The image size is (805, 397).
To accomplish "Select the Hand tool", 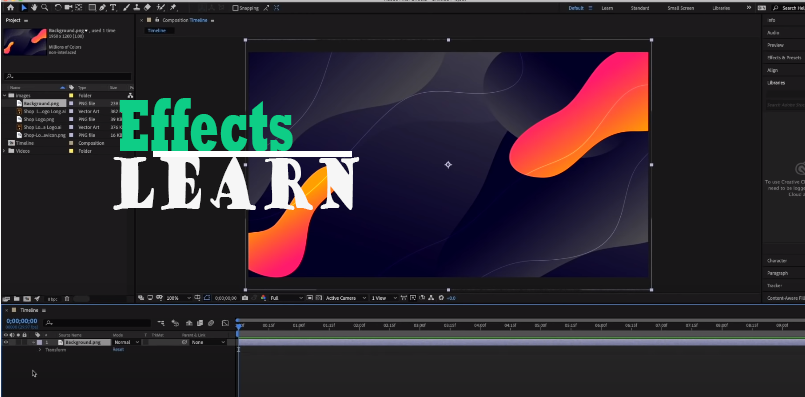I will pyautogui.click(x=34, y=8).
